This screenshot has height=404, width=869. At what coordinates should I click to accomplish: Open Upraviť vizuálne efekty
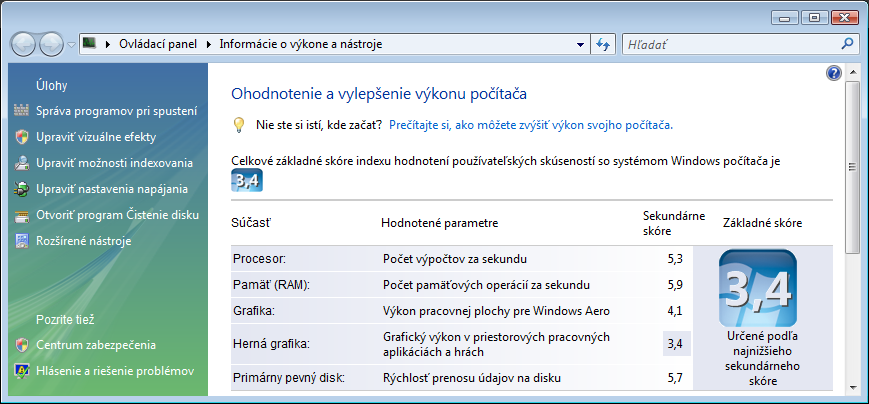pyautogui.click(x=96, y=137)
